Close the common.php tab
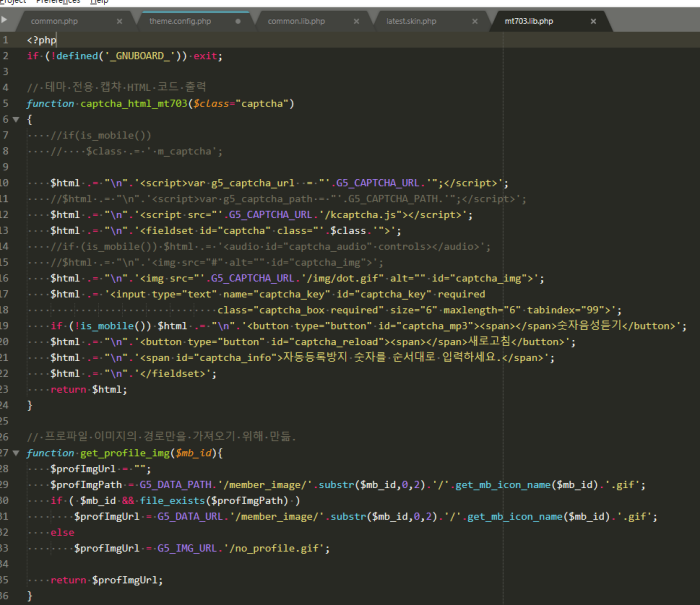Image resolution: width=700 pixels, height=605 pixels. (120, 20)
